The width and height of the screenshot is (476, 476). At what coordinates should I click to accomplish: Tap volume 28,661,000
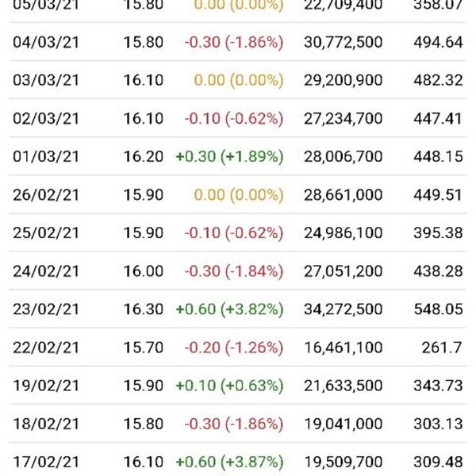coord(343,195)
